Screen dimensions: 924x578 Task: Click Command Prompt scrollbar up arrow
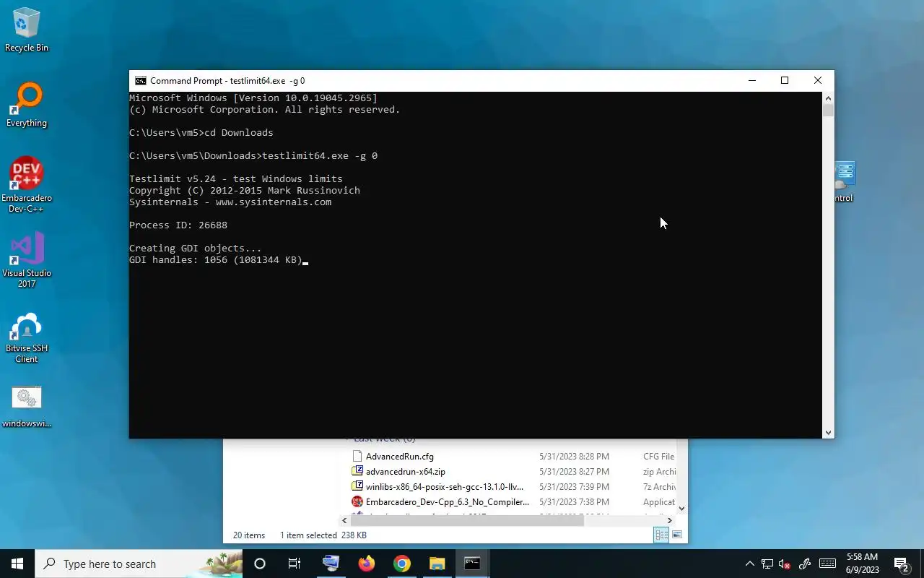(828, 98)
